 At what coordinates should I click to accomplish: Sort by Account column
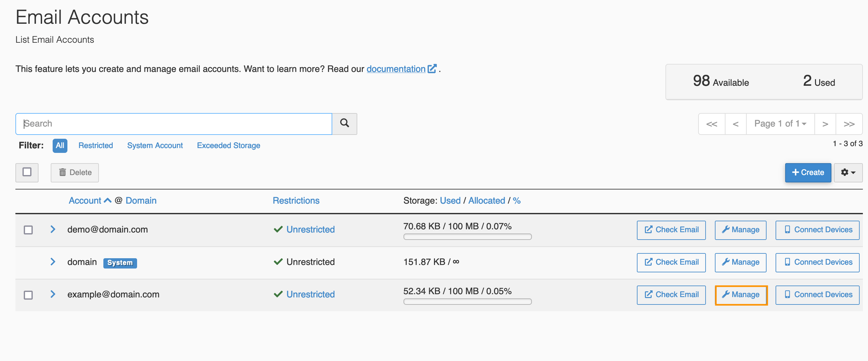pyautogui.click(x=85, y=200)
